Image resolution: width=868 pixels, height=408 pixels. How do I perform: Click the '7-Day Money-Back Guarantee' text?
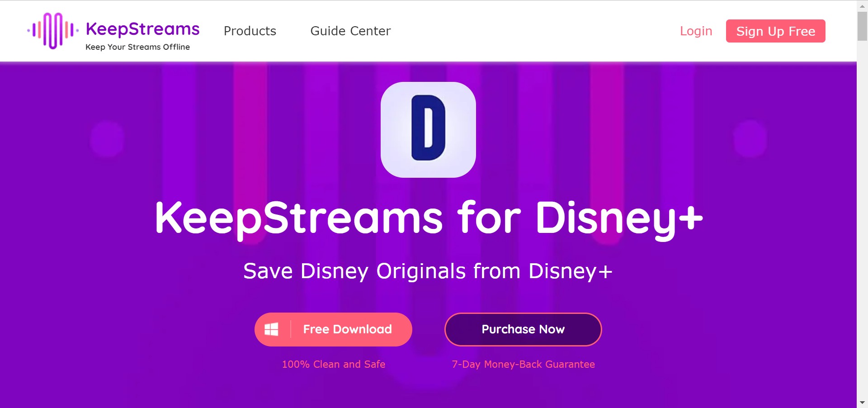click(x=523, y=364)
